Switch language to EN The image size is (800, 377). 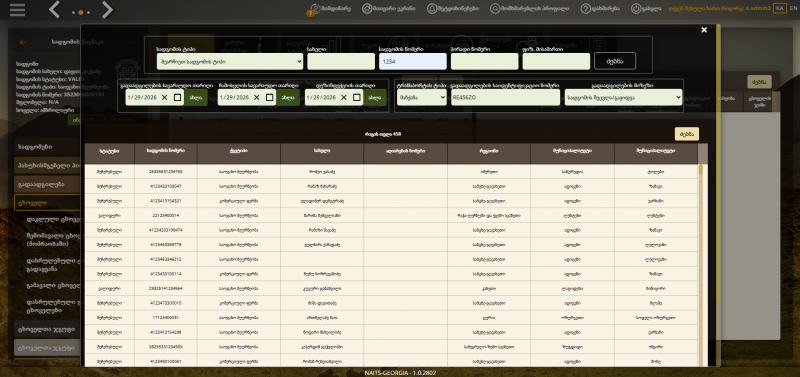(792, 8)
